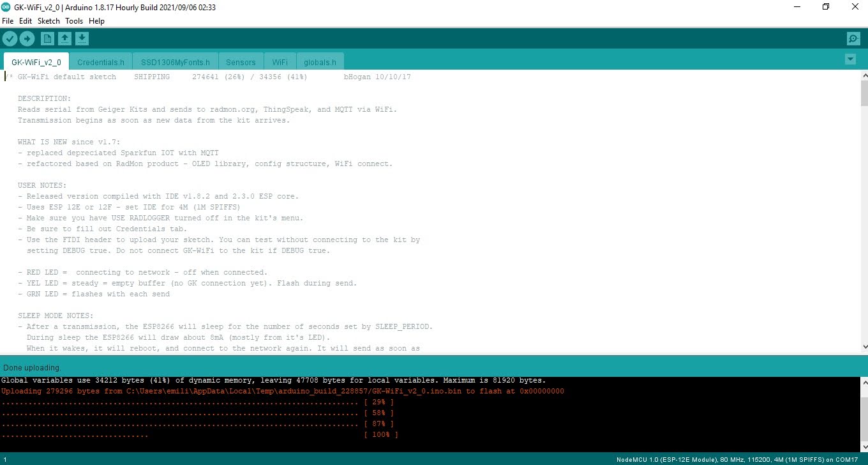Screen dimensions: 868x465
Task: Open the Edit menu
Action: [26, 21]
